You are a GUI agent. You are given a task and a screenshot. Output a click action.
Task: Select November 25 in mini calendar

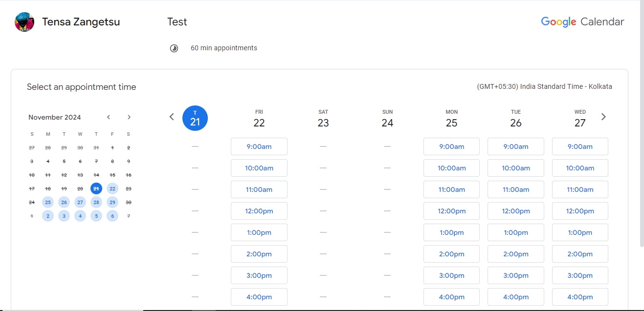(47, 202)
